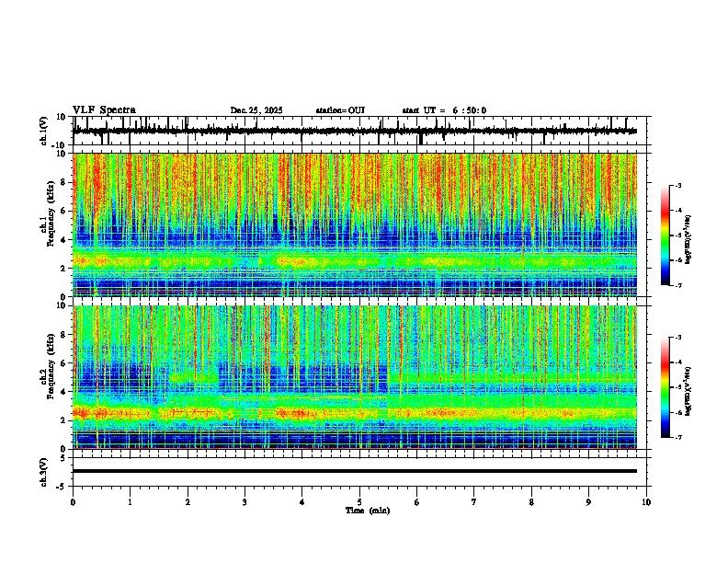The width and height of the screenshot is (728, 563).
Task: Click the "8" kHz tick on ch.1 frequency axis
Action: 63,182
